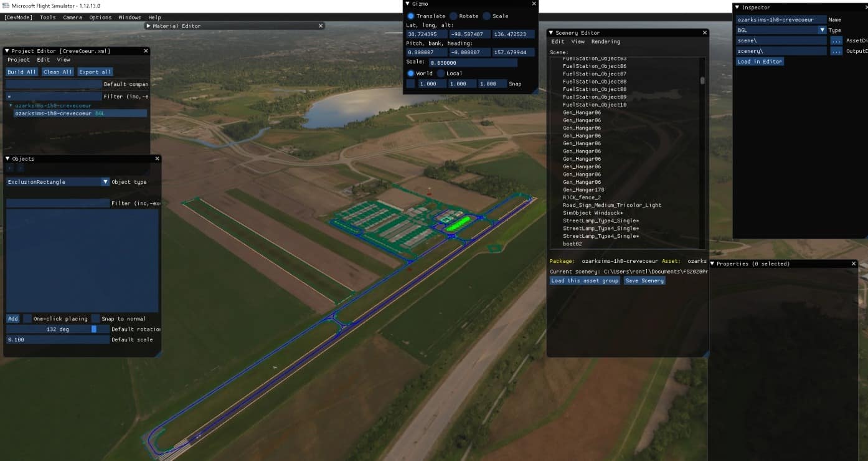Screen dimensions: 868x461
Task: Click the Microsoft Flight Simulator logo in title bar
Action: [x=5, y=5]
